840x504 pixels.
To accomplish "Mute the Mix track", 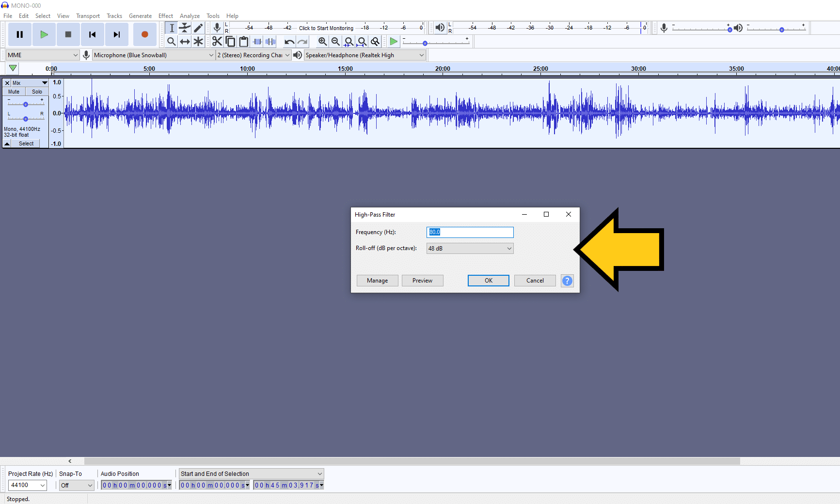I will (x=13, y=92).
